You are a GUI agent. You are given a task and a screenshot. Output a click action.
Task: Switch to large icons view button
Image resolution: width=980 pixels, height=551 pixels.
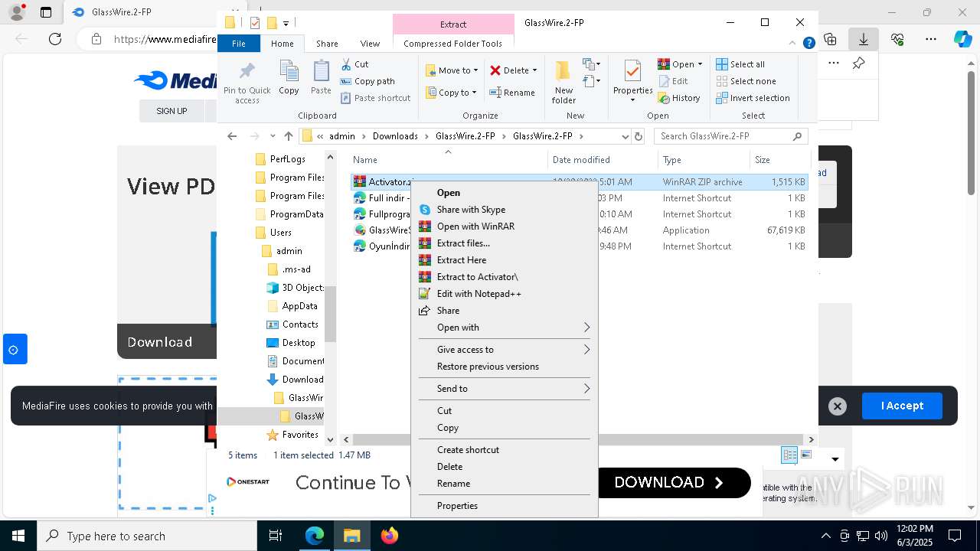point(806,455)
